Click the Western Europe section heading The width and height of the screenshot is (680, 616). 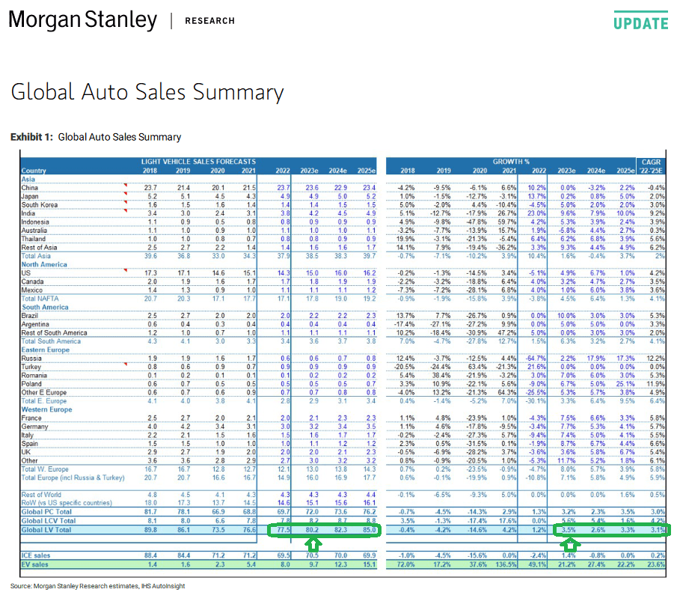point(47,409)
